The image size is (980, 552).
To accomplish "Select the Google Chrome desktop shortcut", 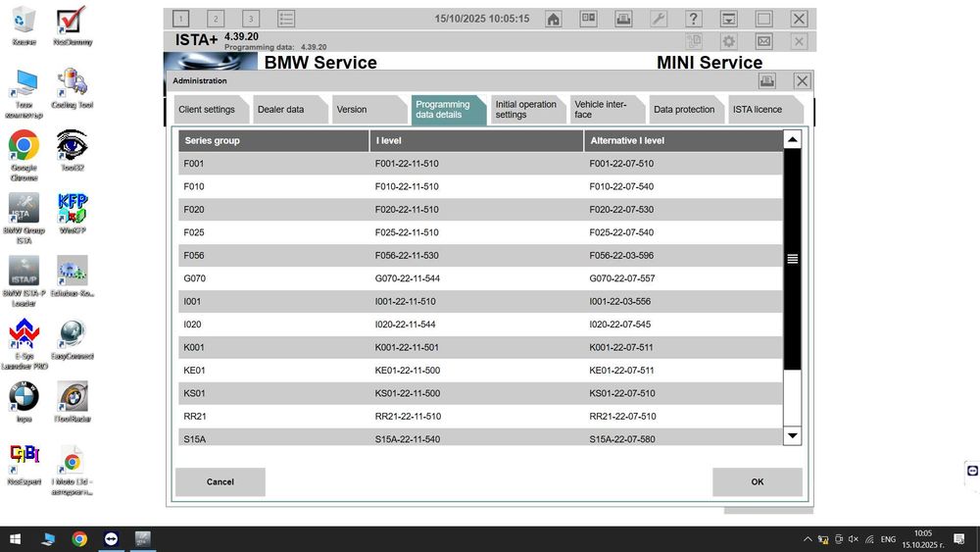I will click(x=24, y=156).
